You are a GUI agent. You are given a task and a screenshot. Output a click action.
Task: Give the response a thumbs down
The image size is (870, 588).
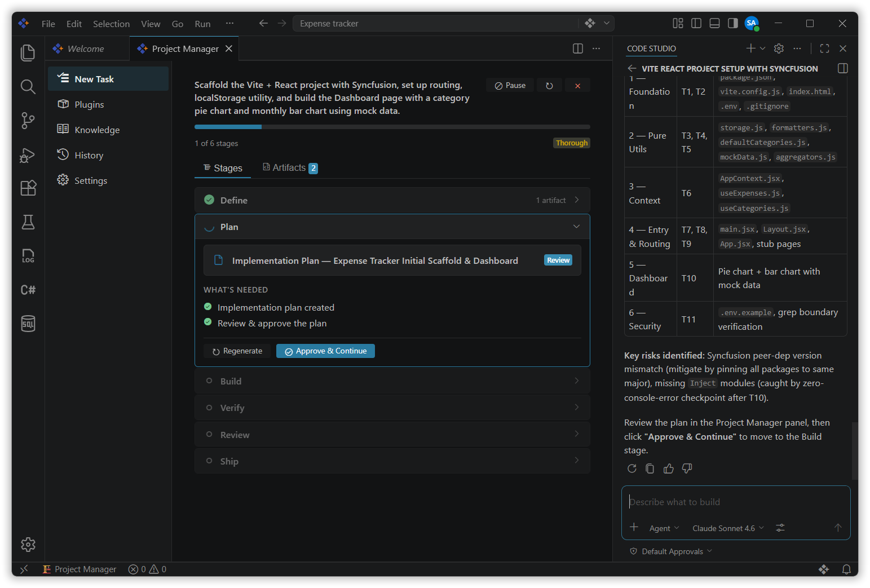pos(687,468)
